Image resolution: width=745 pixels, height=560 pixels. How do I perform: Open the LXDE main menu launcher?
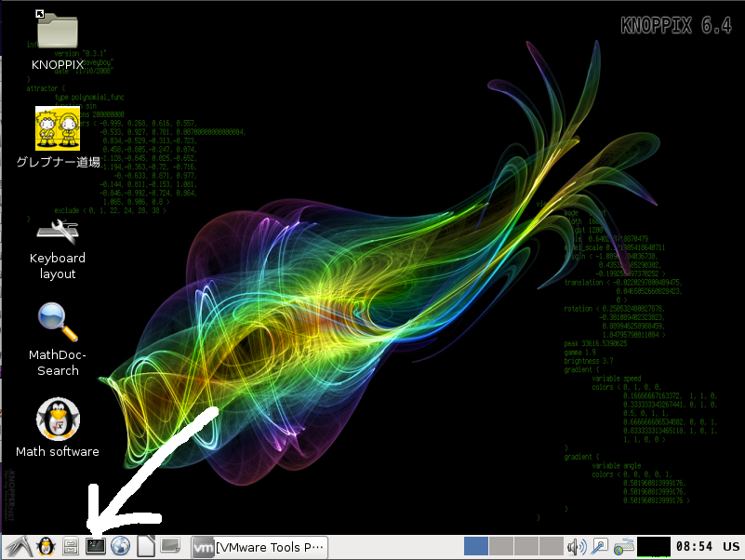pos(20,547)
